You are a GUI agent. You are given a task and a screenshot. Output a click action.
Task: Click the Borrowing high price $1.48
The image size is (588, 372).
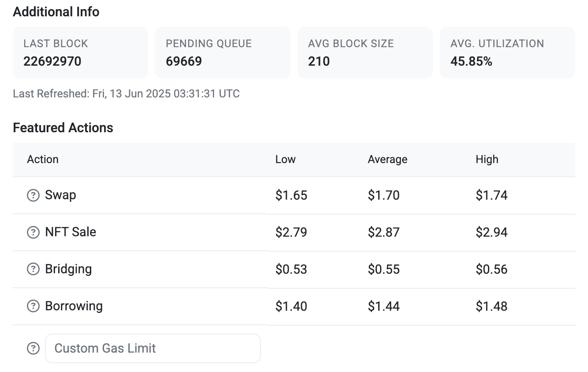tap(491, 306)
